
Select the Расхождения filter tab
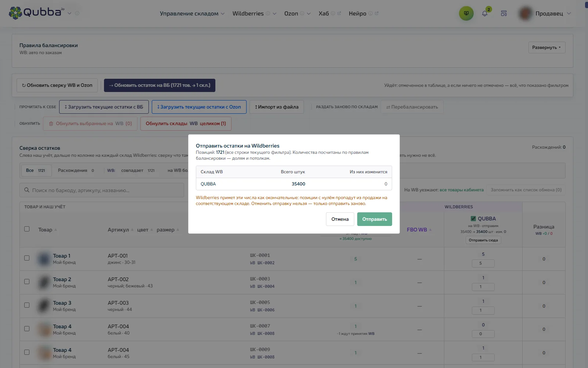click(76, 171)
